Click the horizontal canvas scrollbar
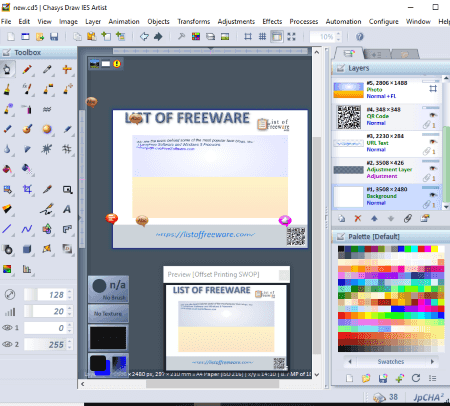The width and height of the screenshot is (450, 406). click(212, 384)
